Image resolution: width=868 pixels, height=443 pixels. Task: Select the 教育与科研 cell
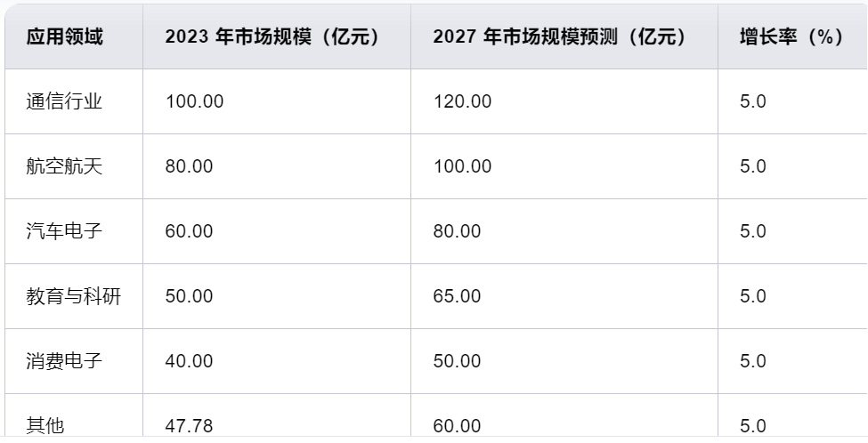[x=74, y=296]
